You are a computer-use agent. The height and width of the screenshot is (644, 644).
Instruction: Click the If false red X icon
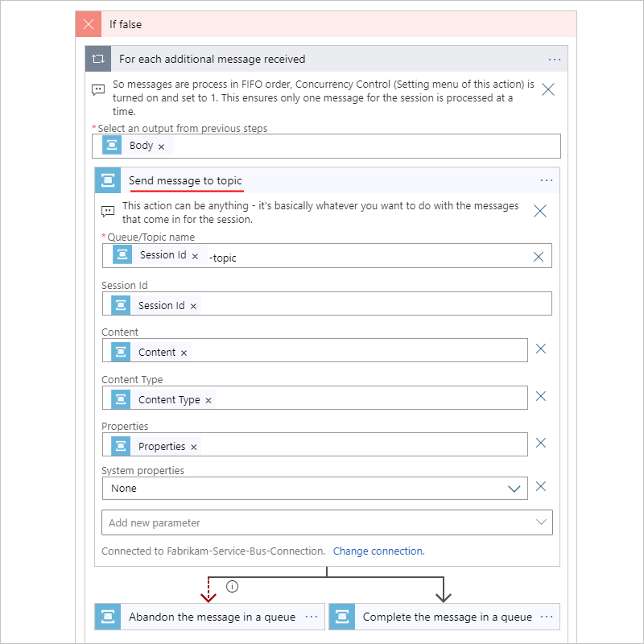pyautogui.click(x=89, y=24)
